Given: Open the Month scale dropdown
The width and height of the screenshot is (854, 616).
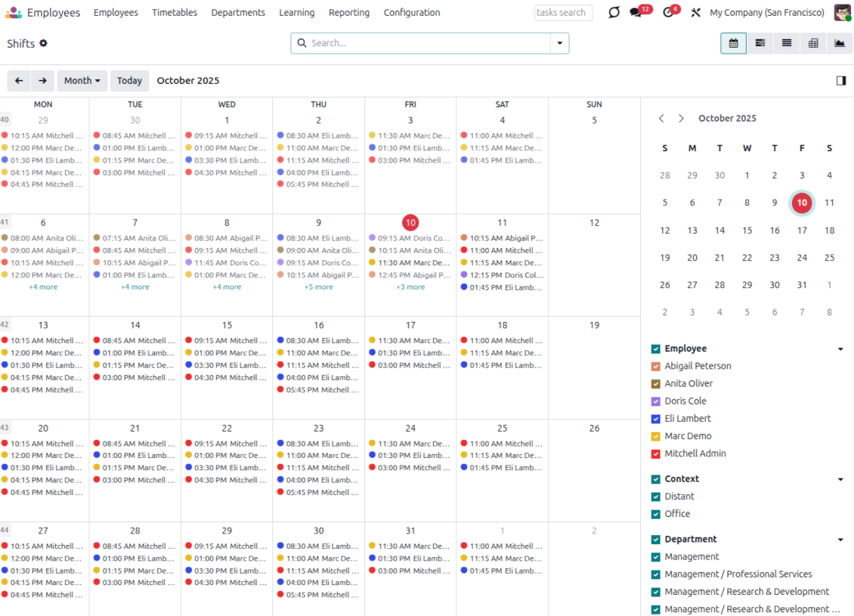Looking at the screenshot, I should 82,81.
